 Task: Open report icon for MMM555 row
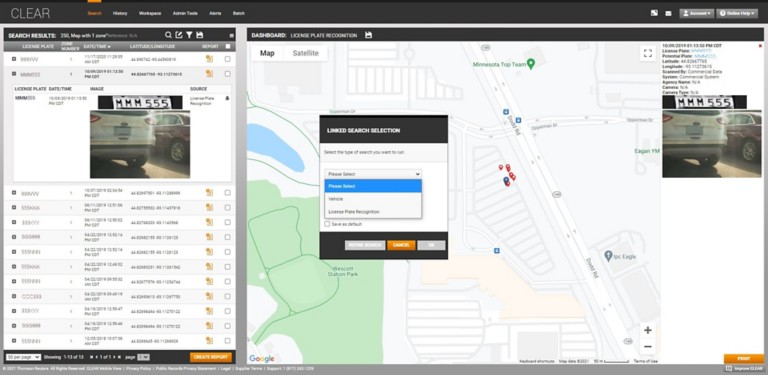(x=209, y=73)
